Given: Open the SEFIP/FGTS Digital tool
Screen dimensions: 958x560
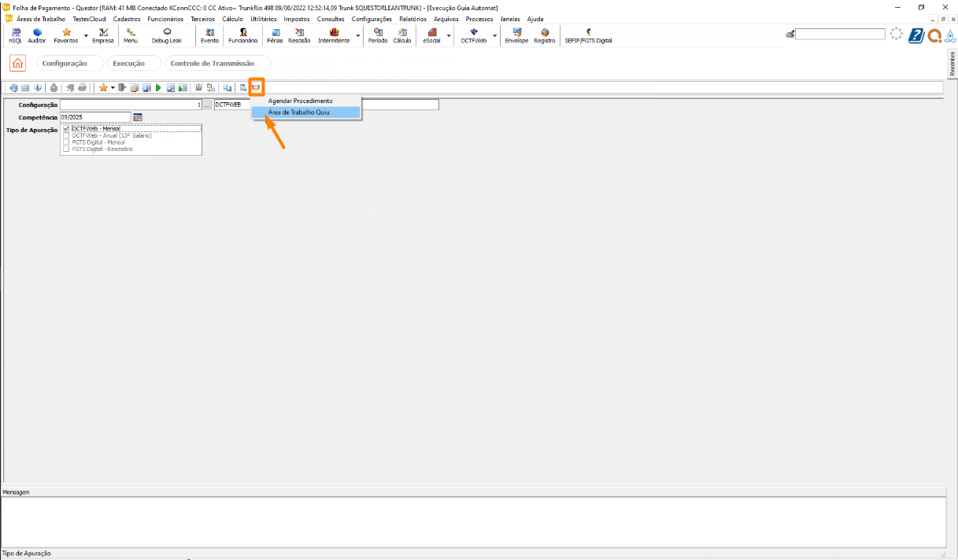Looking at the screenshot, I should [x=587, y=35].
